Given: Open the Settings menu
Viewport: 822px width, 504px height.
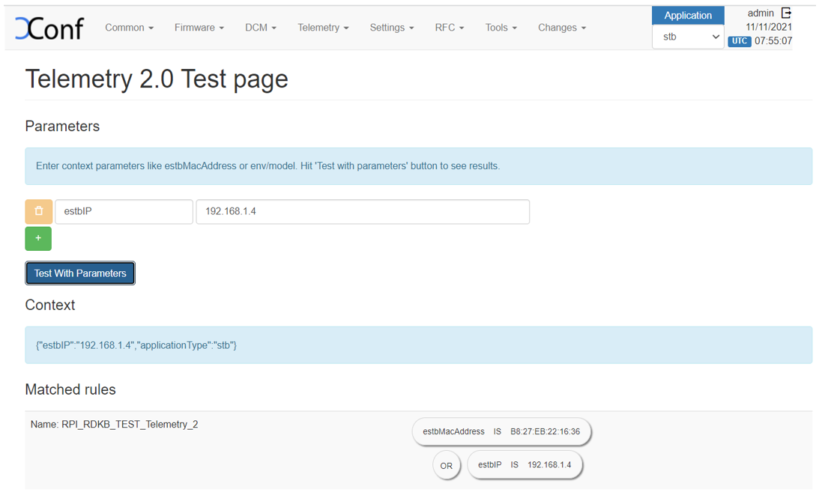Looking at the screenshot, I should pyautogui.click(x=391, y=28).
